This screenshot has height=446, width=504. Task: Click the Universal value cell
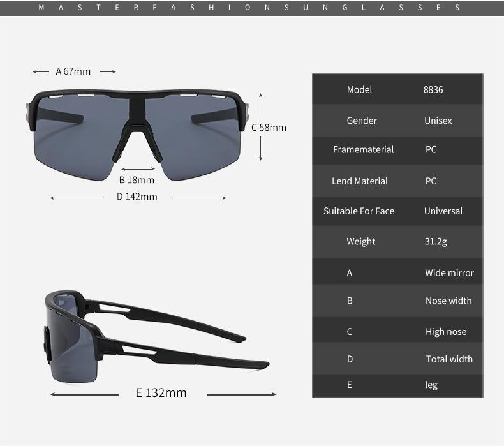(443, 211)
